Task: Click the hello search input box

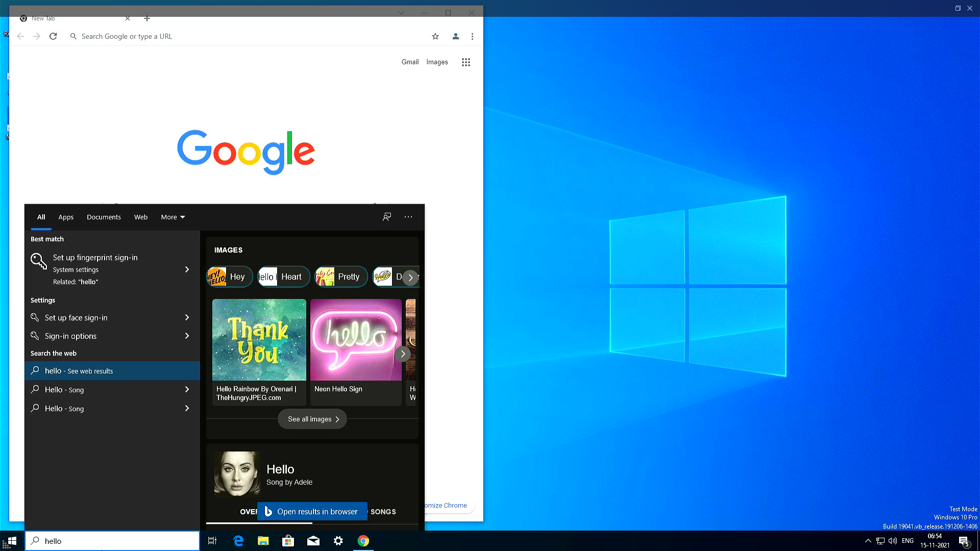Action: pyautogui.click(x=112, y=541)
